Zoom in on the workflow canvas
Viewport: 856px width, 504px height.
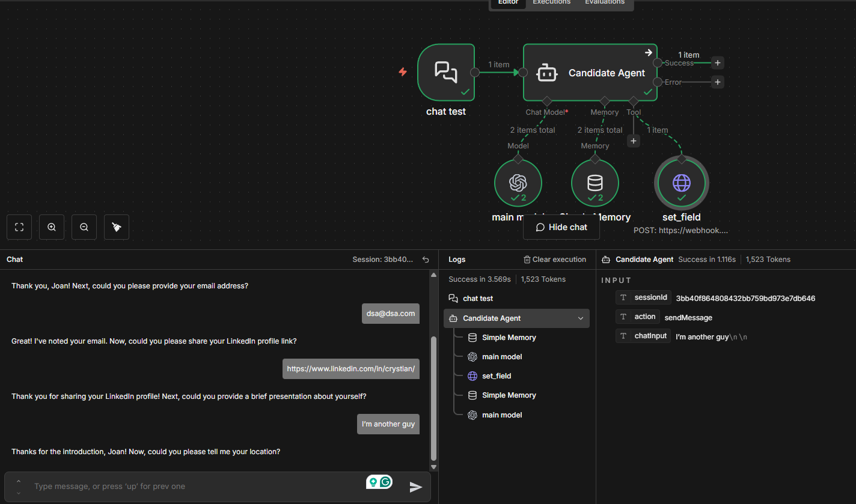coord(52,227)
